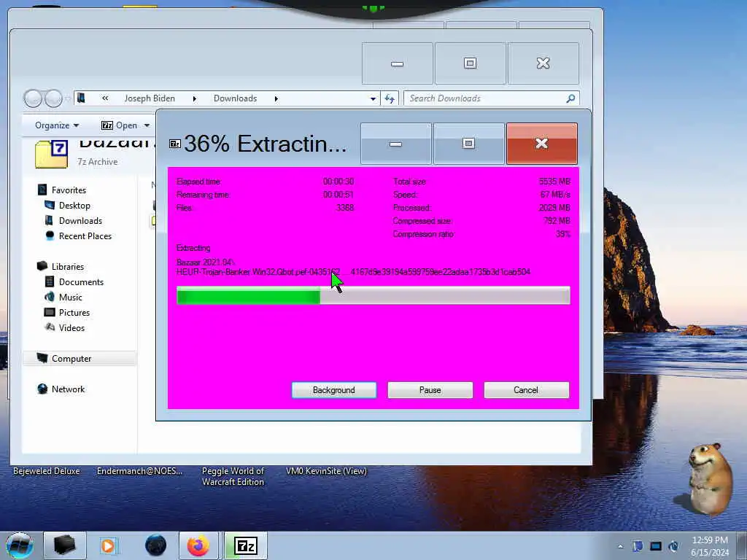The image size is (747, 560).
Task: Select the Endermanch@NOES desktop shortcut
Action: coord(139,471)
